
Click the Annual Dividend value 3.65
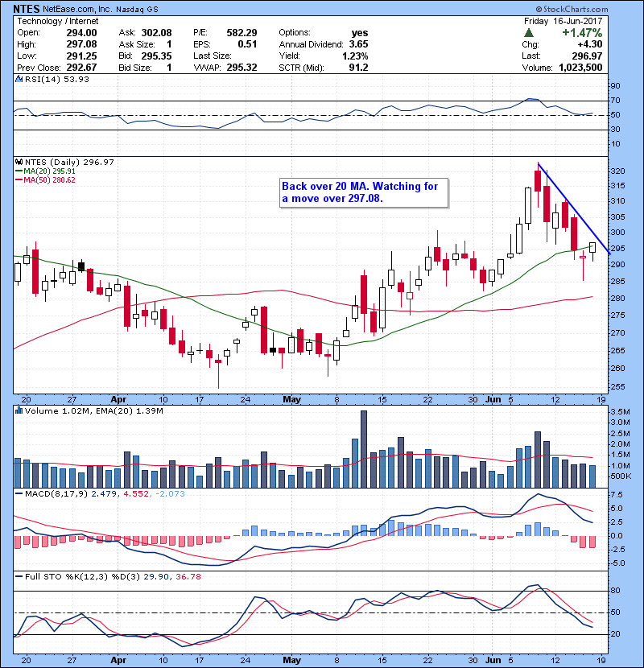pyautogui.click(x=358, y=44)
